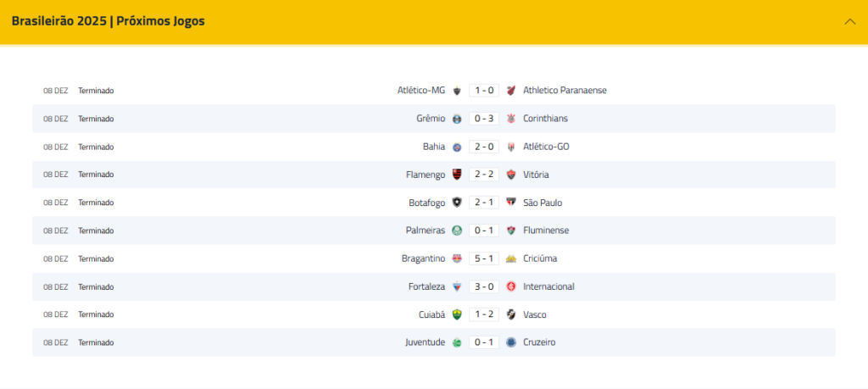
Task: Open the Fluminense team link
Action: (x=546, y=231)
